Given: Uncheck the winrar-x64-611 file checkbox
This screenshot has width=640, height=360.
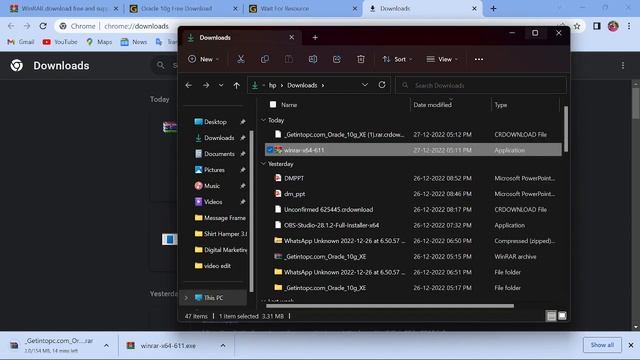Looking at the screenshot, I should [x=270, y=150].
